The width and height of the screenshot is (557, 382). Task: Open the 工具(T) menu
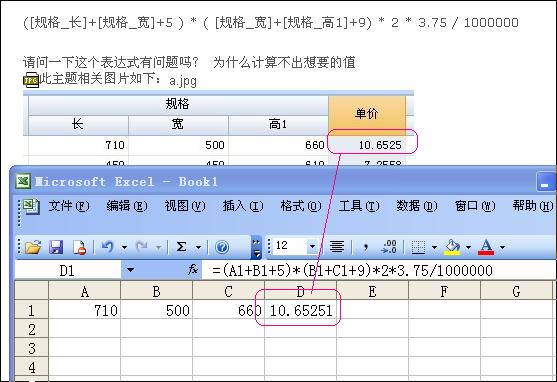(359, 206)
